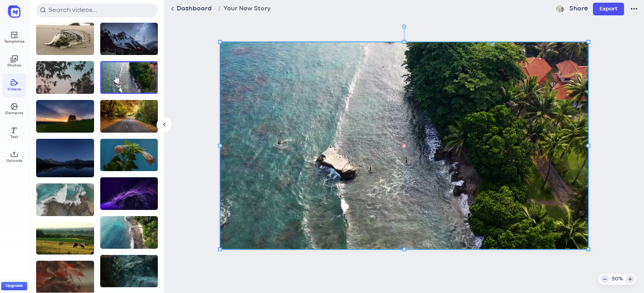This screenshot has width=644, height=293.
Task: Click the bottom-middle resize handle
Action: pyautogui.click(x=404, y=250)
